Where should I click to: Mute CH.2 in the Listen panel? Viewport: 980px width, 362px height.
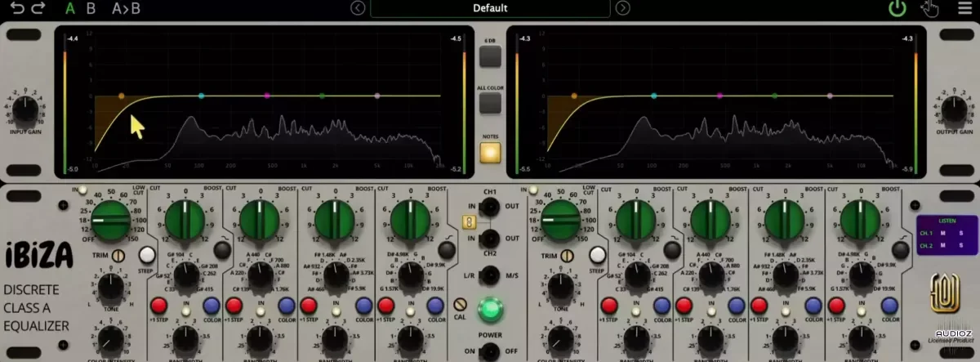pos(943,245)
